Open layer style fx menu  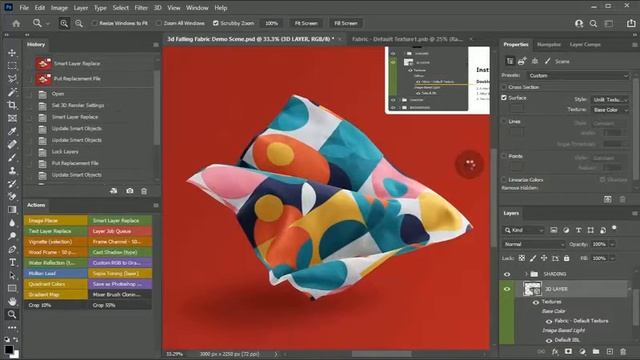(555, 351)
